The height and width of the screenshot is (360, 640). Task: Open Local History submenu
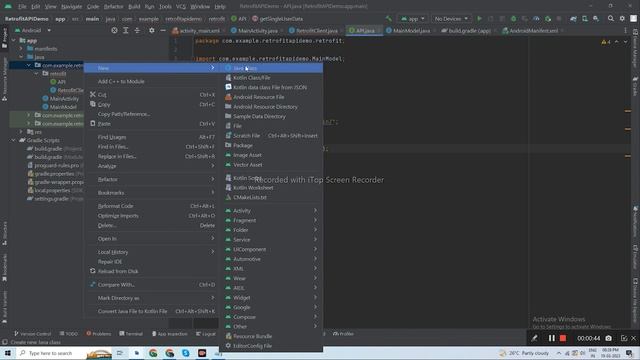(151, 252)
